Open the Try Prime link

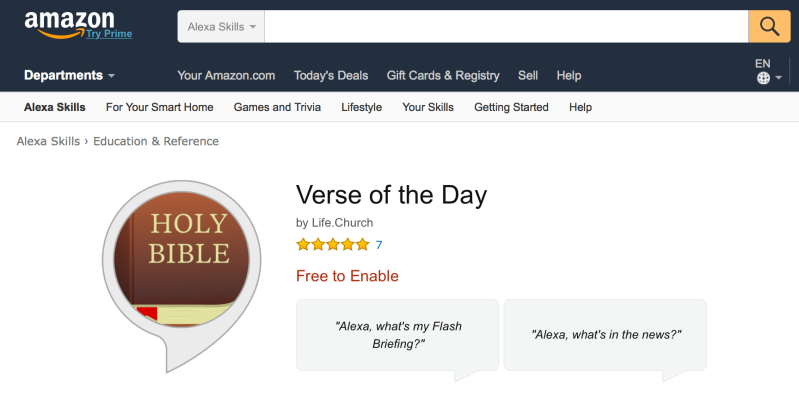pos(109,34)
